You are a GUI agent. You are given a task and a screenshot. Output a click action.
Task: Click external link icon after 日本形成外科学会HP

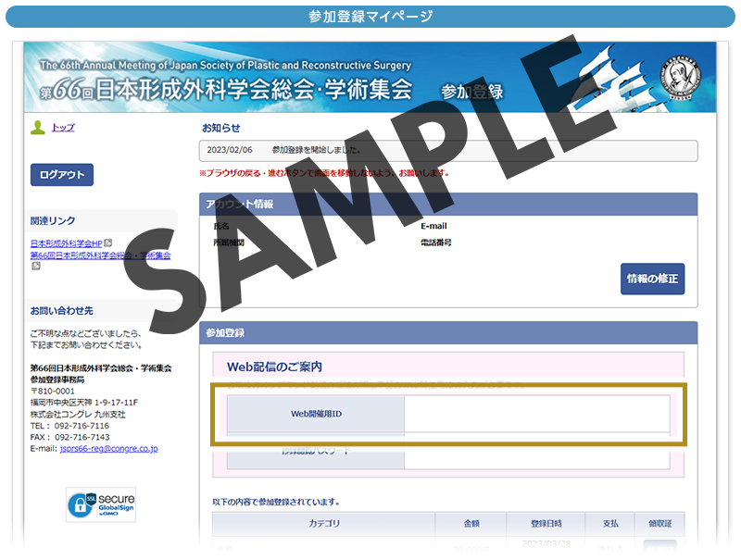tap(108, 243)
